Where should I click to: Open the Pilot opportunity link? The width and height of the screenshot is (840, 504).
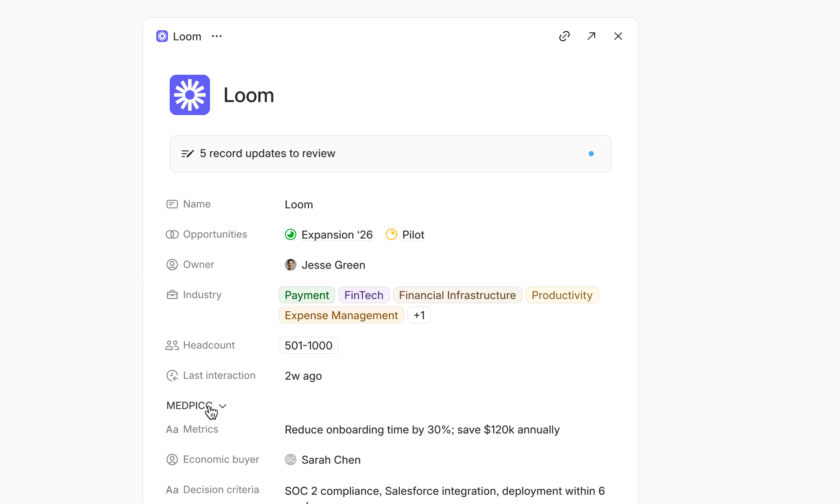click(413, 235)
